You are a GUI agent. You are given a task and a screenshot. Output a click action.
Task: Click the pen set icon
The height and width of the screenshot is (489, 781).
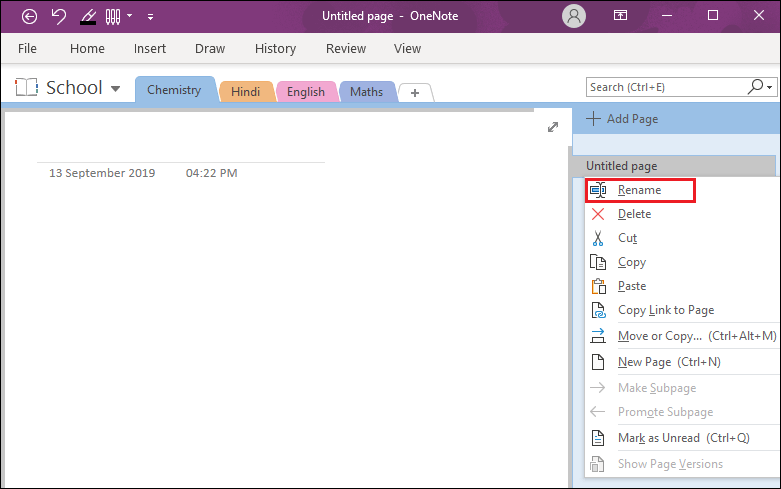tap(113, 16)
